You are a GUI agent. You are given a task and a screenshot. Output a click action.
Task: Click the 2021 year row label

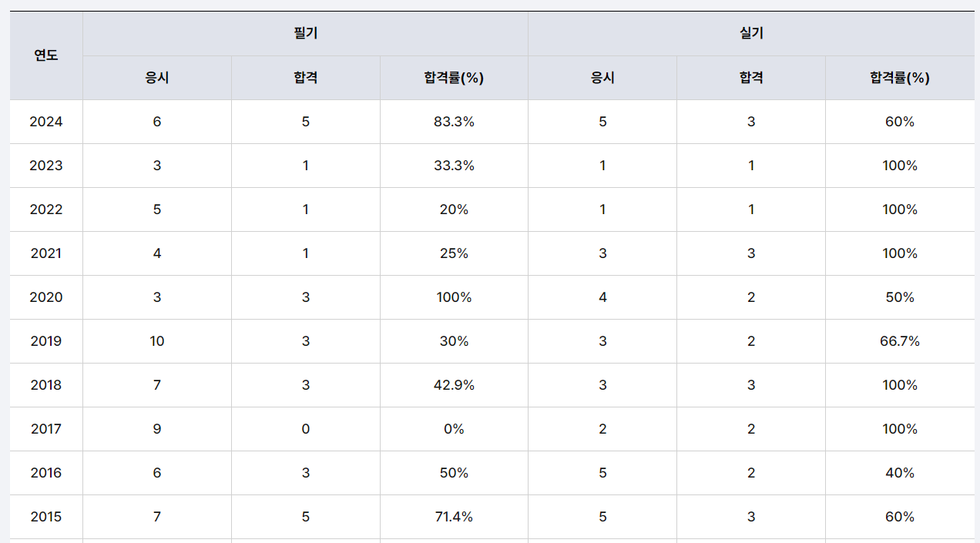[46, 253]
